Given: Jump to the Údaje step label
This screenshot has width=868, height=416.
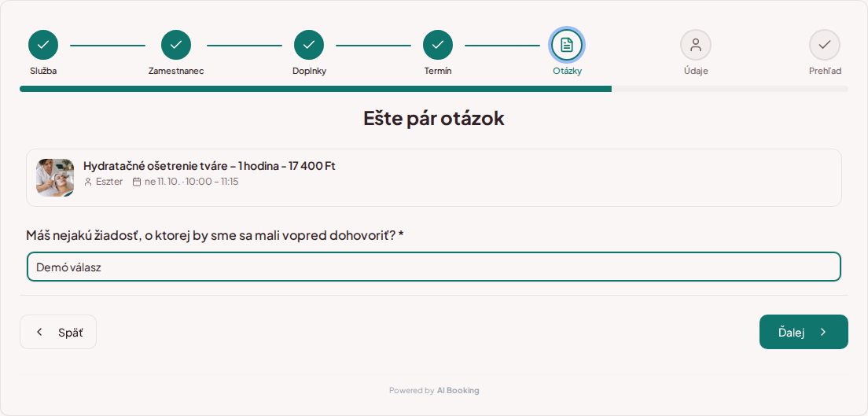Looking at the screenshot, I should tap(696, 71).
